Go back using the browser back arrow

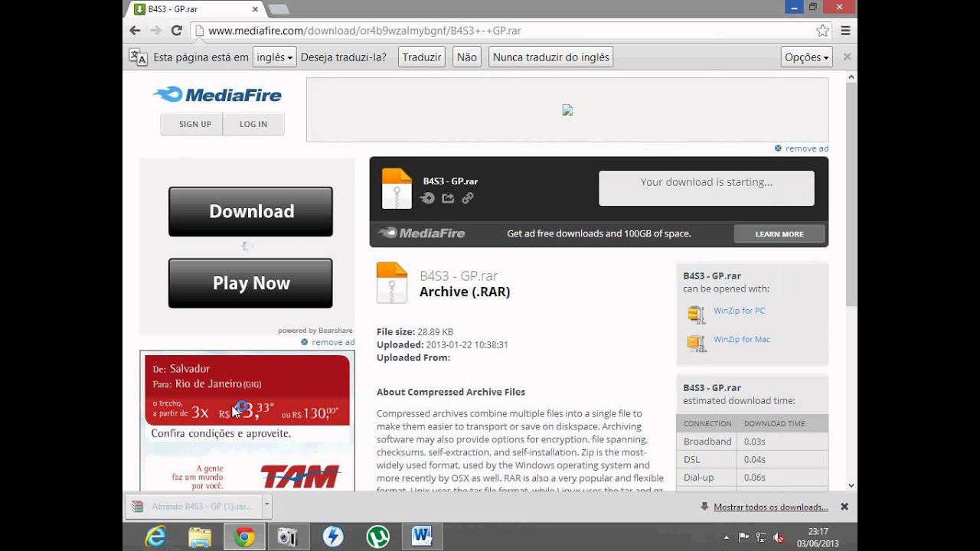click(x=135, y=31)
